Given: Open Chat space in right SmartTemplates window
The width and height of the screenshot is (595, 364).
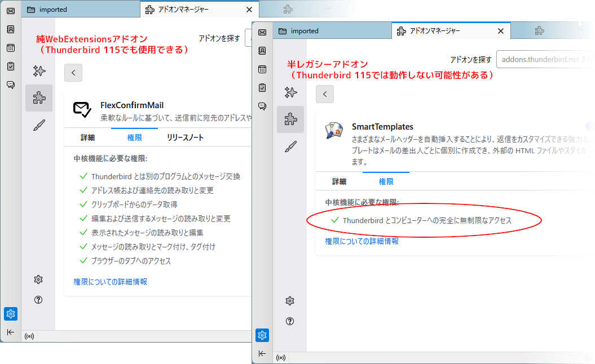Looking at the screenshot, I should (262, 106).
